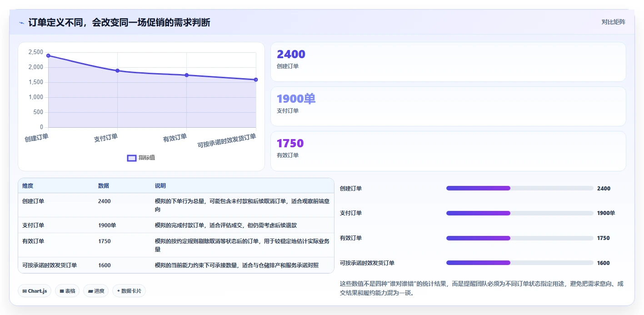The height and width of the screenshot is (315, 644).
Task: Click the 2400 value right of its progress bar
Action: click(604, 188)
